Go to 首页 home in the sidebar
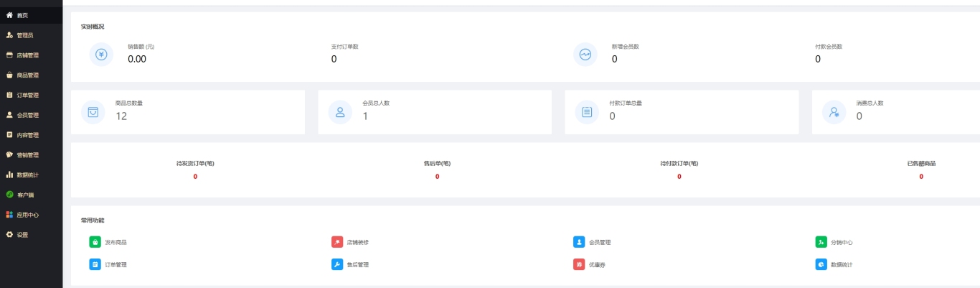This screenshot has height=288, width=980. point(31,14)
